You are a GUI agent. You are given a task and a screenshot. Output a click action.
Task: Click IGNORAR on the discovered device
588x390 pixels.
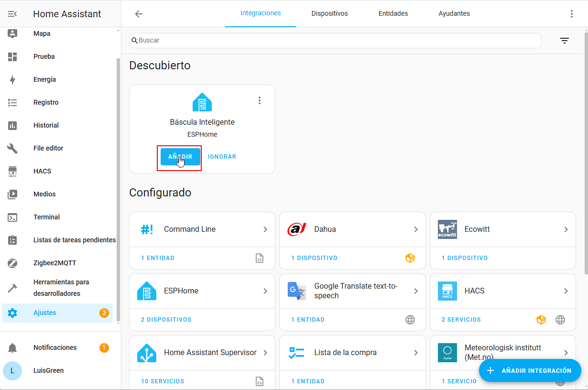[222, 157]
